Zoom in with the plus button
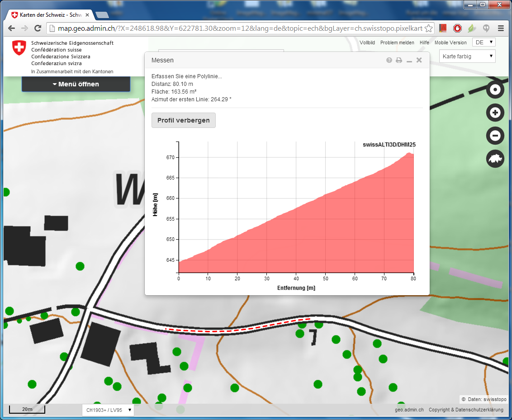512x420 pixels. pos(495,113)
